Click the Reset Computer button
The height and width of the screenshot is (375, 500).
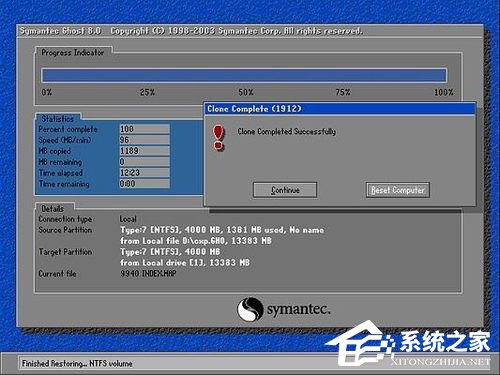(x=397, y=190)
